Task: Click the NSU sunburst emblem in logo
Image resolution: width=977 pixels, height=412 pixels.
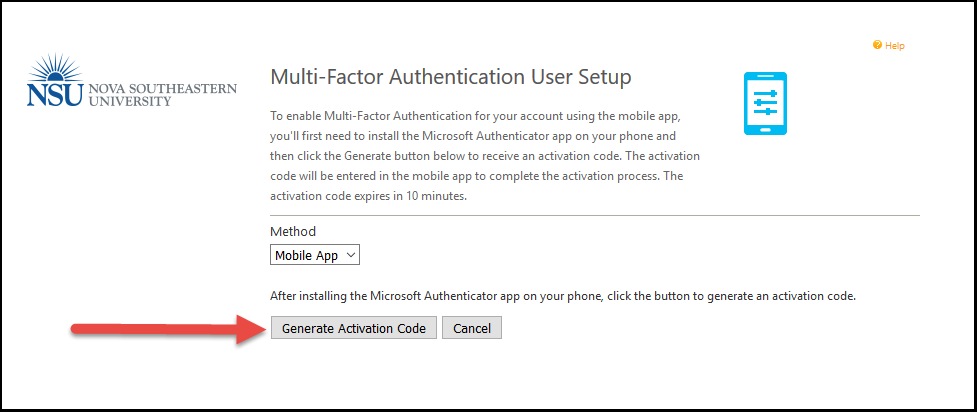Action: (x=55, y=69)
